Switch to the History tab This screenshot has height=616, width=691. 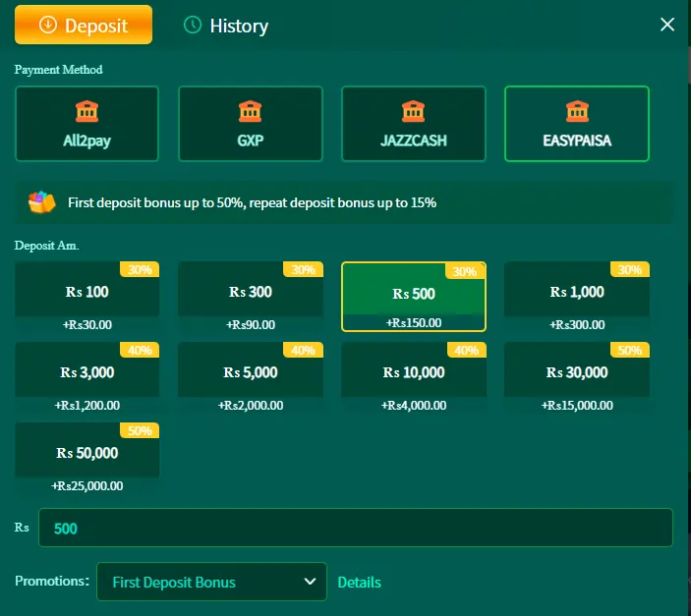[x=238, y=27]
